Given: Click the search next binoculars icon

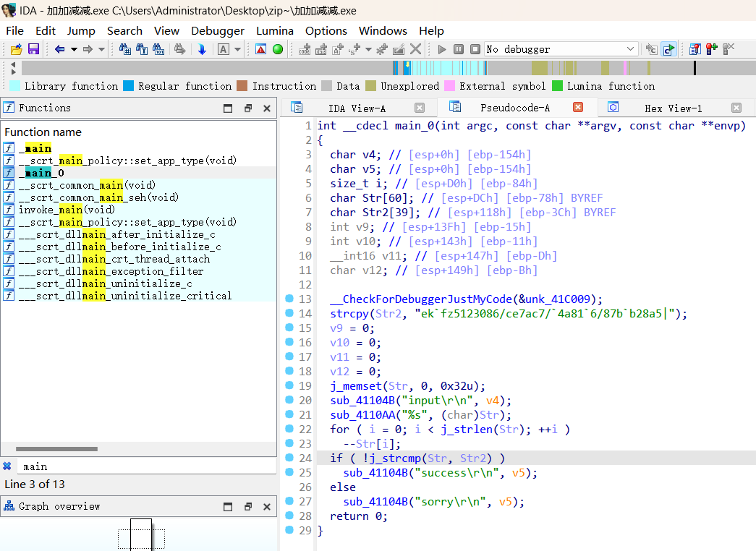Looking at the screenshot, I should tap(180, 49).
